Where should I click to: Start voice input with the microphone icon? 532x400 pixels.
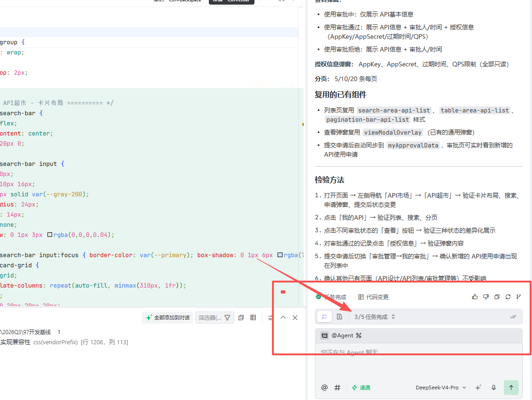click(x=494, y=388)
